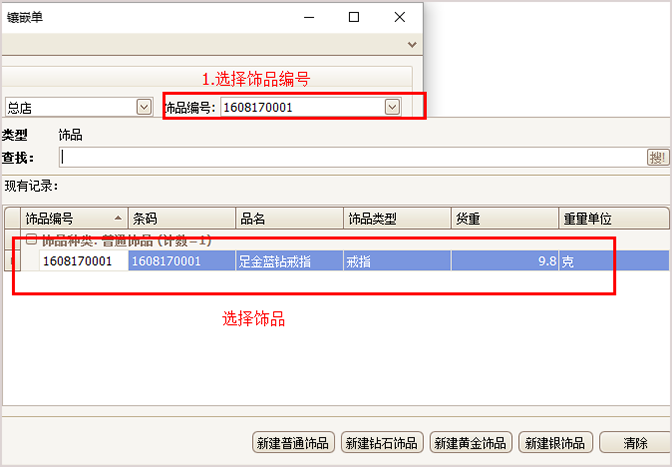
Task: Click the 条码 column header
Action: click(x=182, y=219)
